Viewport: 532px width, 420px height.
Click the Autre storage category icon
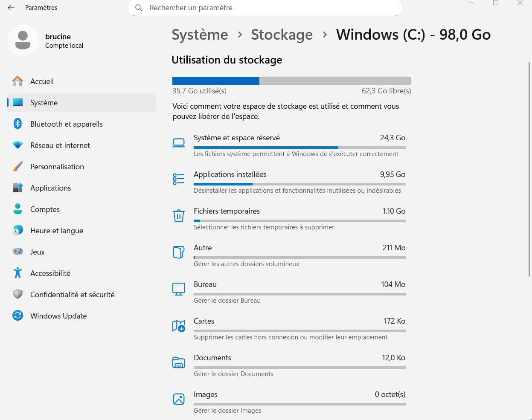[x=179, y=252]
